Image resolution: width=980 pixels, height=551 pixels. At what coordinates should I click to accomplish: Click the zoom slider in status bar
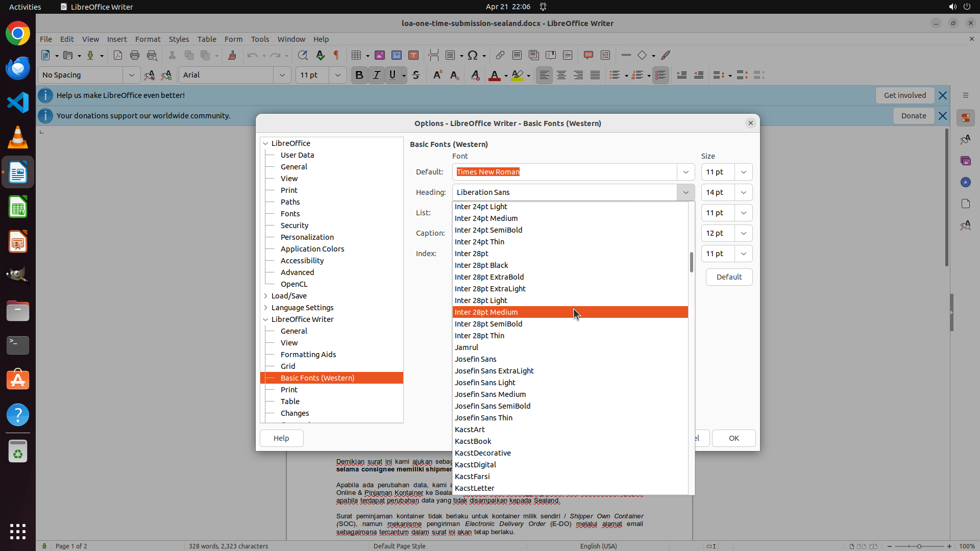[919, 546]
